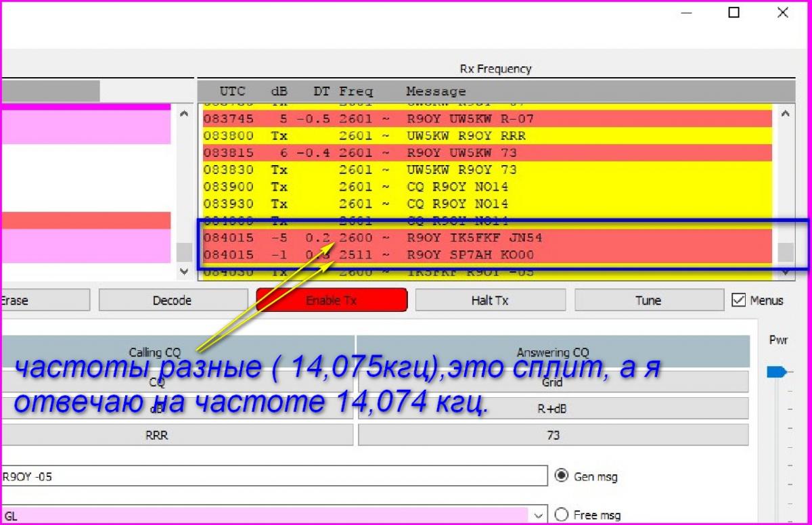
Task: Send the R+dB report message
Action: pos(552,409)
